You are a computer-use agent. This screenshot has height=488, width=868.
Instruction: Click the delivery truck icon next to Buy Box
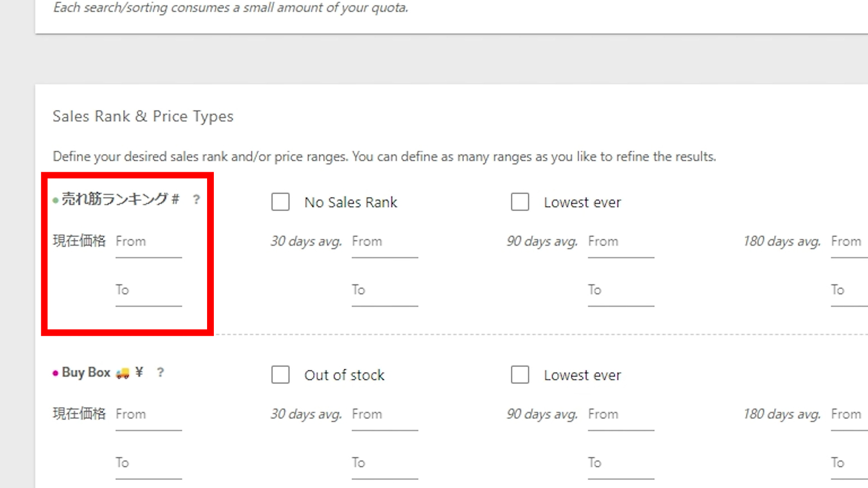123,373
